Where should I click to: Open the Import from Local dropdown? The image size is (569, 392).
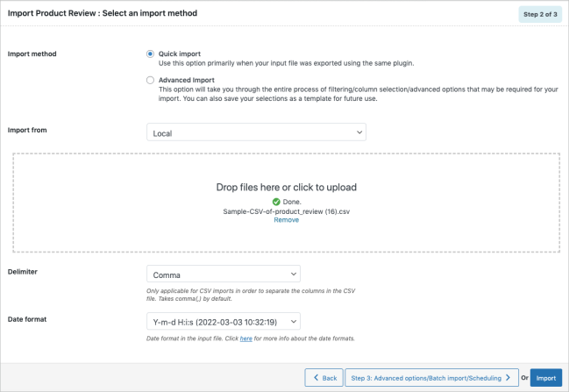(x=256, y=132)
